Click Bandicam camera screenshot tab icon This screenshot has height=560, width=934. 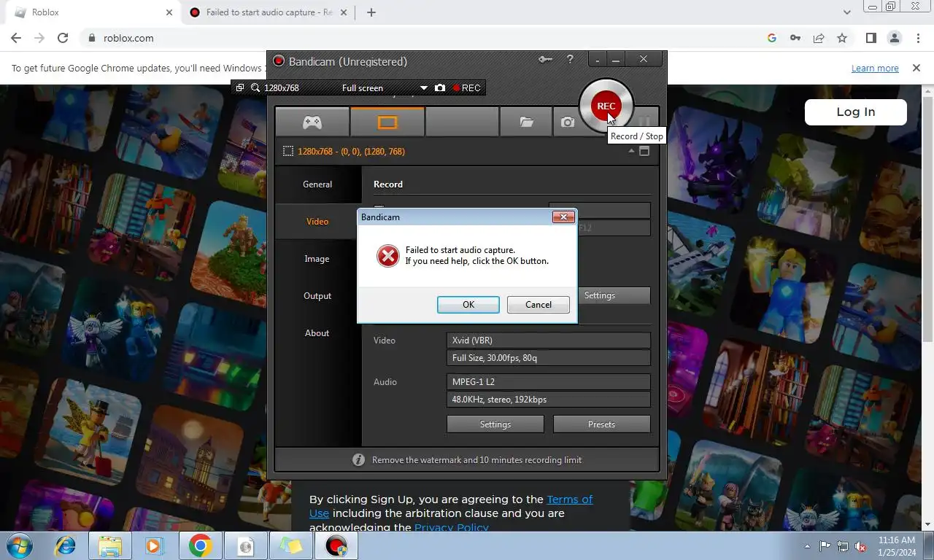coord(568,122)
